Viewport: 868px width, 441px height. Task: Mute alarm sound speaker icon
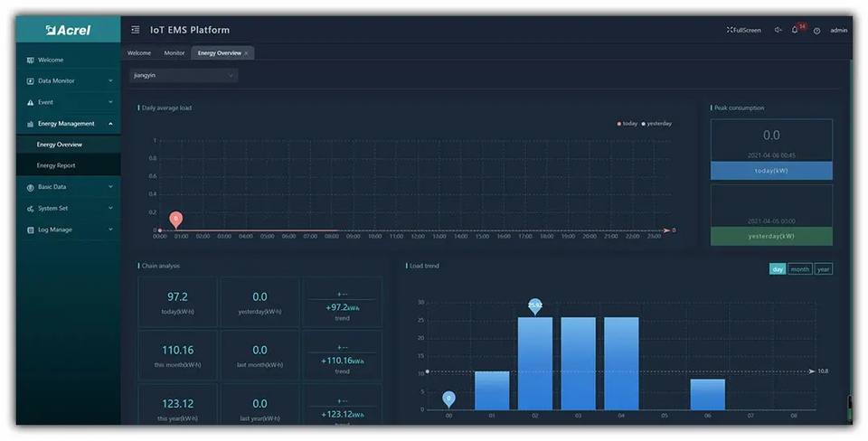point(778,30)
